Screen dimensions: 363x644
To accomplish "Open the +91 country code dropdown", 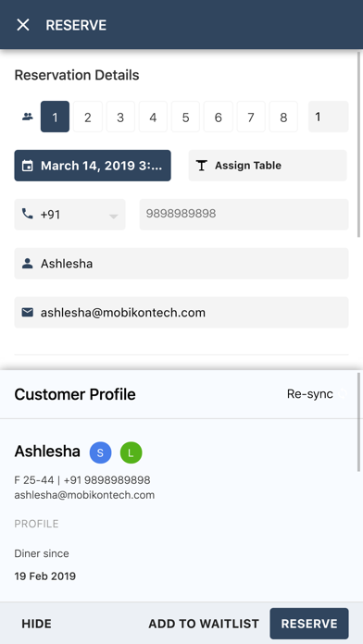I will coord(69,215).
